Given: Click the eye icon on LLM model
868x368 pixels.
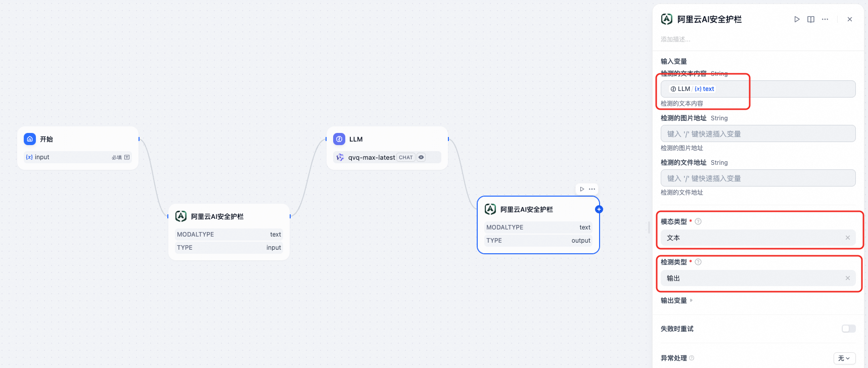Looking at the screenshot, I should pyautogui.click(x=421, y=157).
